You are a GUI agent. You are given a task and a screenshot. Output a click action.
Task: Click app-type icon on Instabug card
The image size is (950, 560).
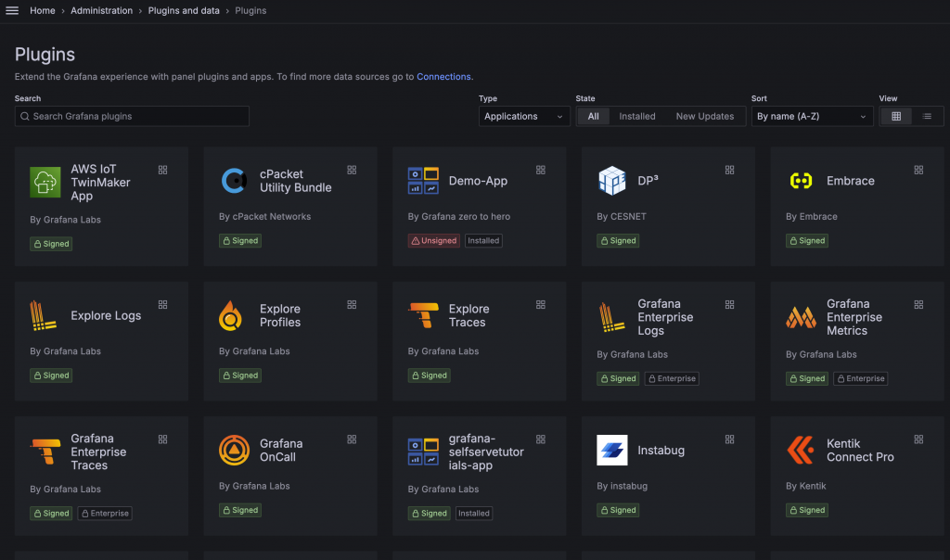(x=729, y=439)
